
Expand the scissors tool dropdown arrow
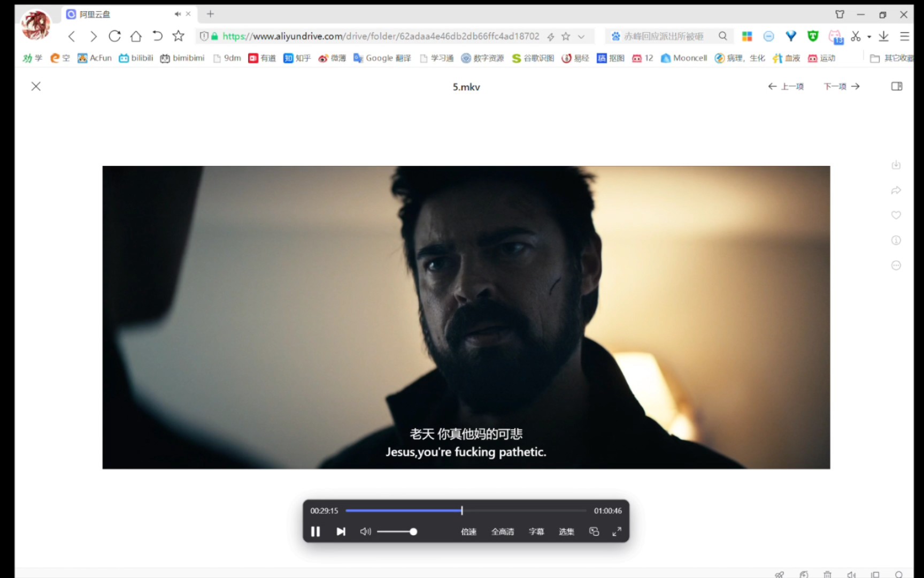[x=869, y=36]
